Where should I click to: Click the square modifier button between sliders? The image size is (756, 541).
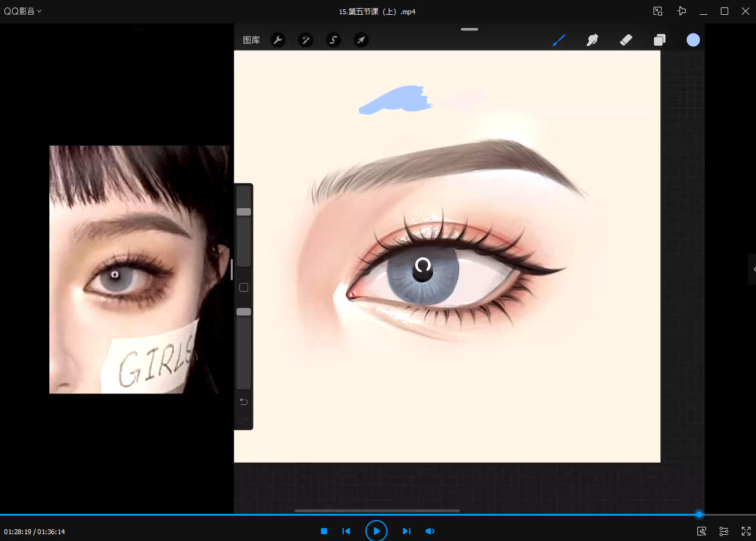pos(244,288)
